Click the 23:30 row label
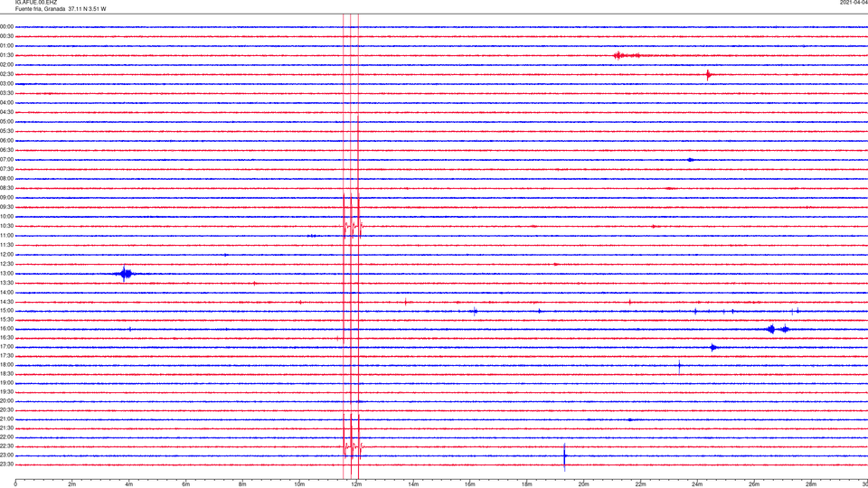The width and height of the screenshot is (868, 488). (7, 465)
